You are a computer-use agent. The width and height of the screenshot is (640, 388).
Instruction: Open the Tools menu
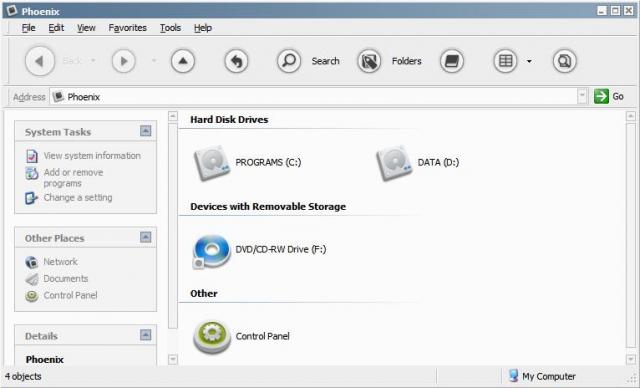pyautogui.click(x=170, y=28)
